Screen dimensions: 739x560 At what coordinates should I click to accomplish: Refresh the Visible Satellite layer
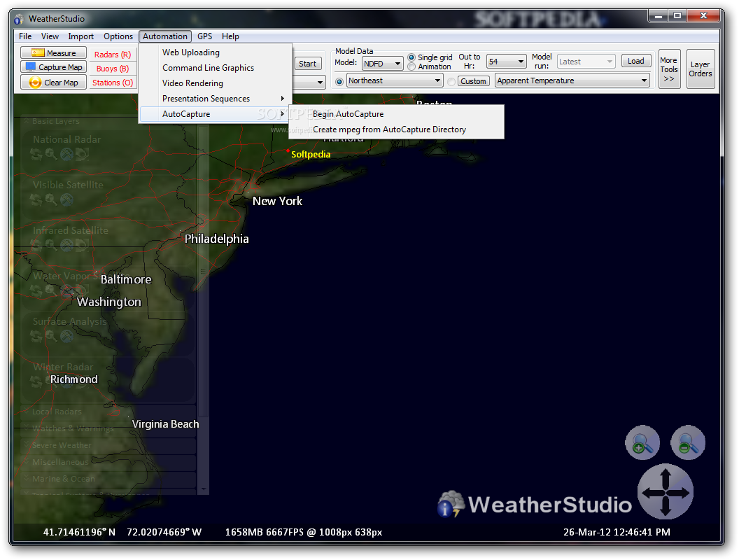(x=36, y=200)
